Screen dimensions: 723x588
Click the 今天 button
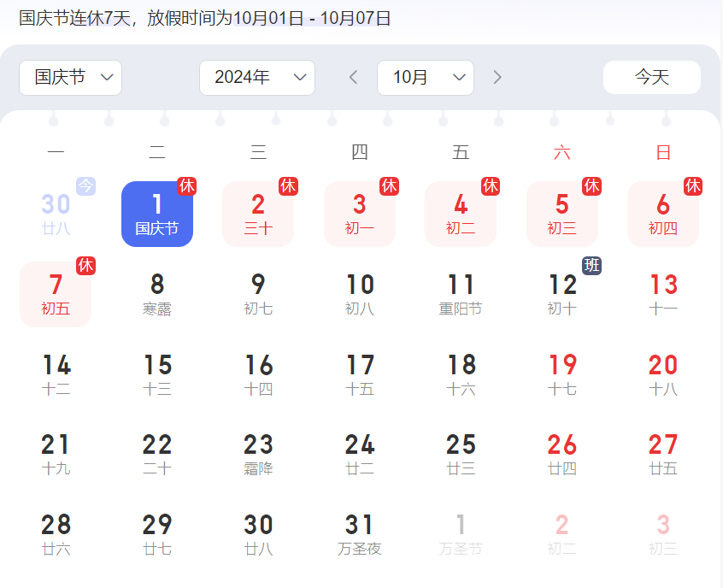[651, 77]
